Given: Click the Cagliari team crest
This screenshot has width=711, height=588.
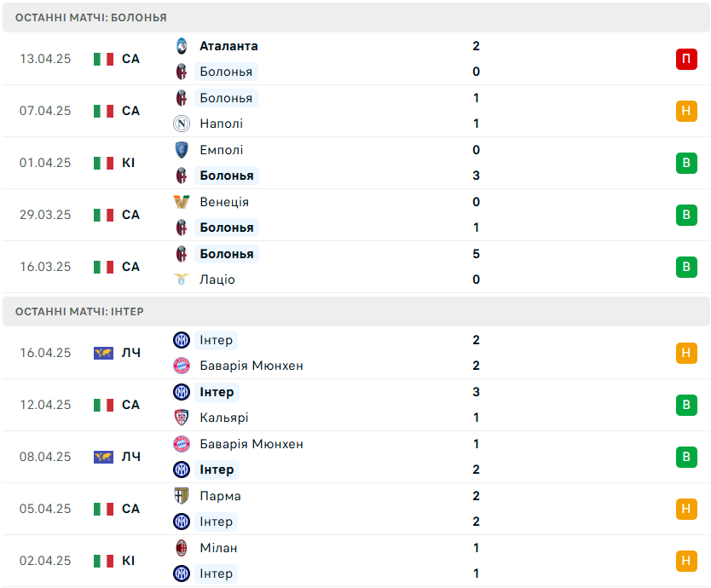Looking at the screenshot, I should [x=181, y=418].
